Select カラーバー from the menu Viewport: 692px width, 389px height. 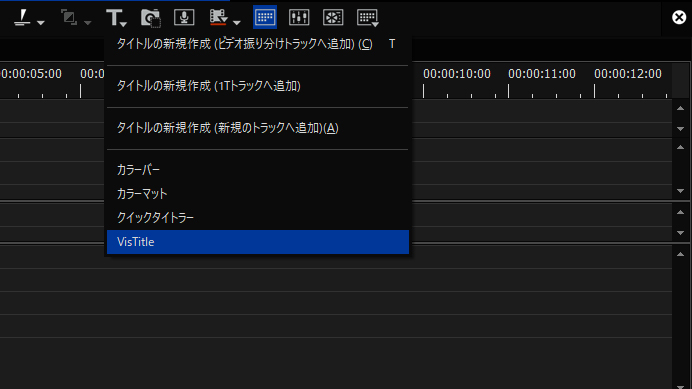[258, 170]
